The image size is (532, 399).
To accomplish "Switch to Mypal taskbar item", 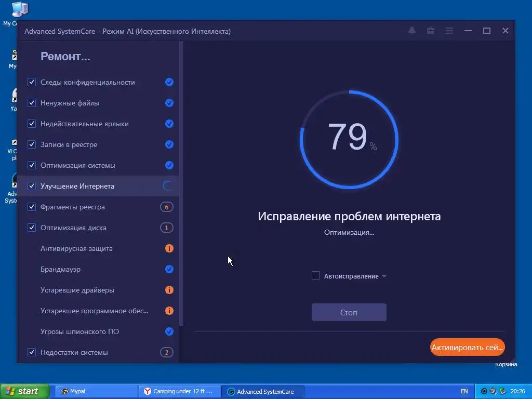I will [x=96, y=391].
